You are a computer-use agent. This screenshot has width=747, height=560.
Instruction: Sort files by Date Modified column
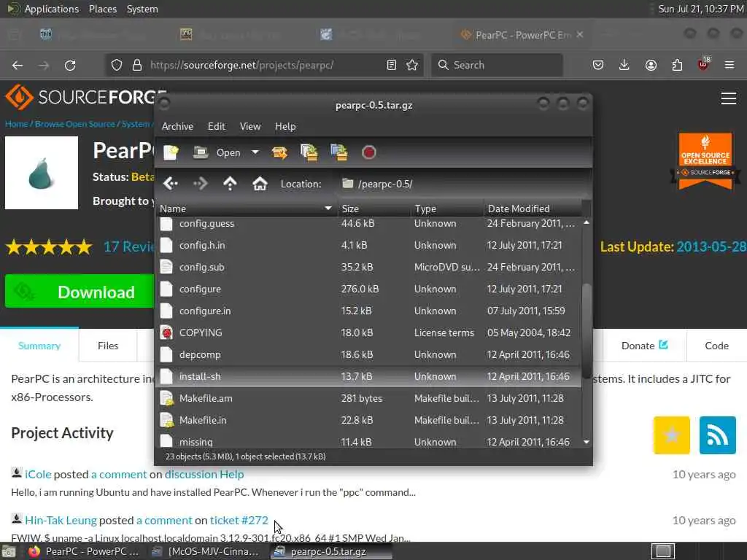point(533,209)
